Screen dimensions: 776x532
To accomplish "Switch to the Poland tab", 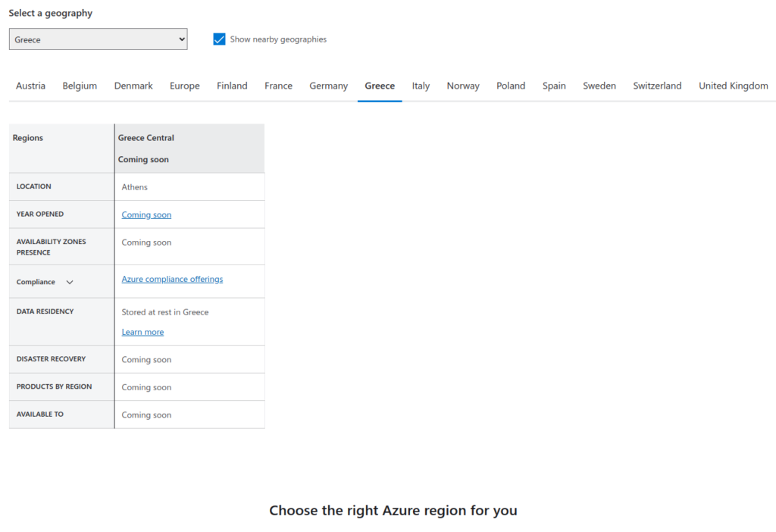I will [x=511, y=86].
